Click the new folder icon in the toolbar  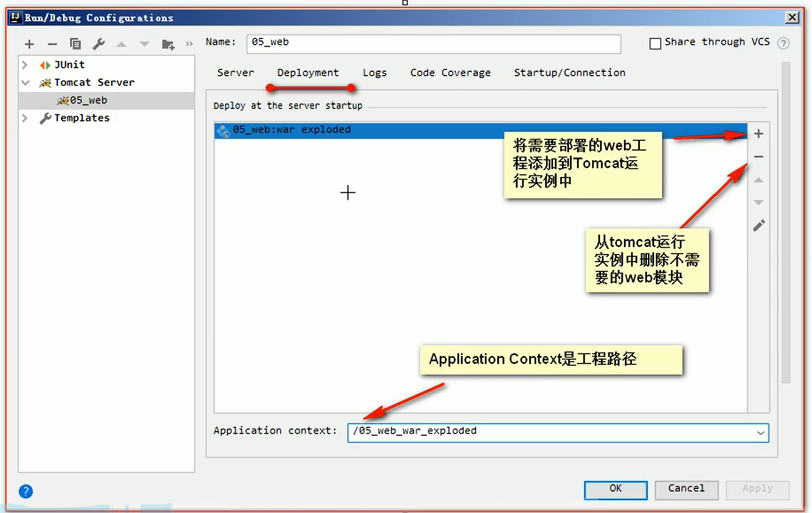pos(167,44)
